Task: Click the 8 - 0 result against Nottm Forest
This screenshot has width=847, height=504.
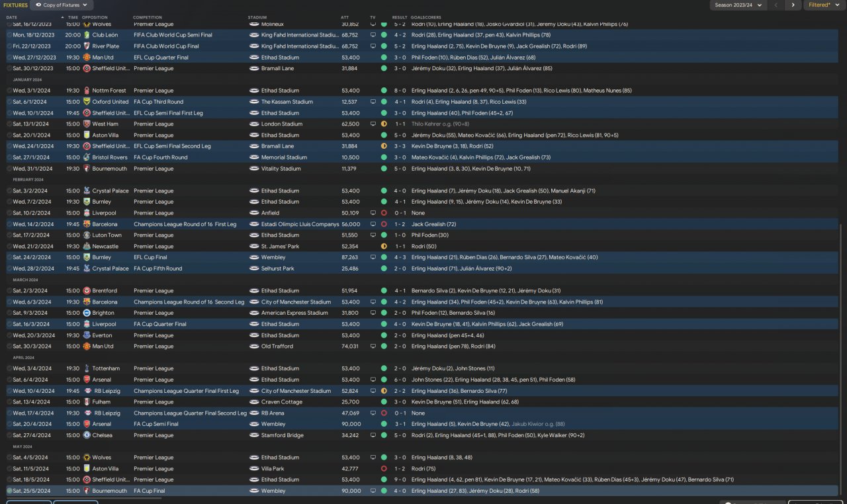Action: [400, 91]
